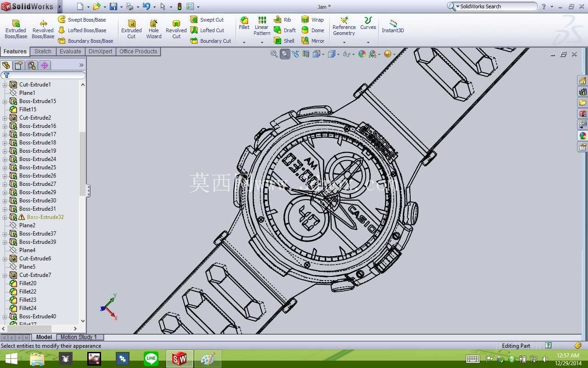Switch to the Features tab
588x368 pixels.
[x=15, y=52]
